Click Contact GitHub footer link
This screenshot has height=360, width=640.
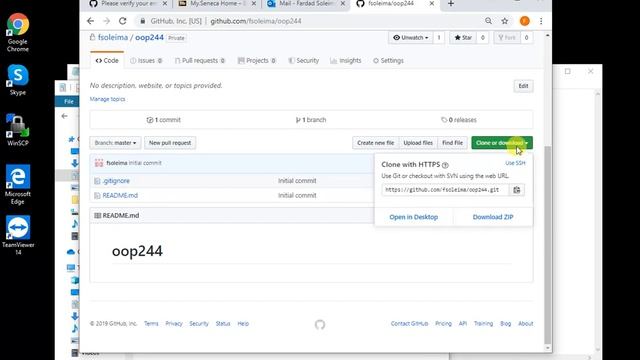point(409,324)
